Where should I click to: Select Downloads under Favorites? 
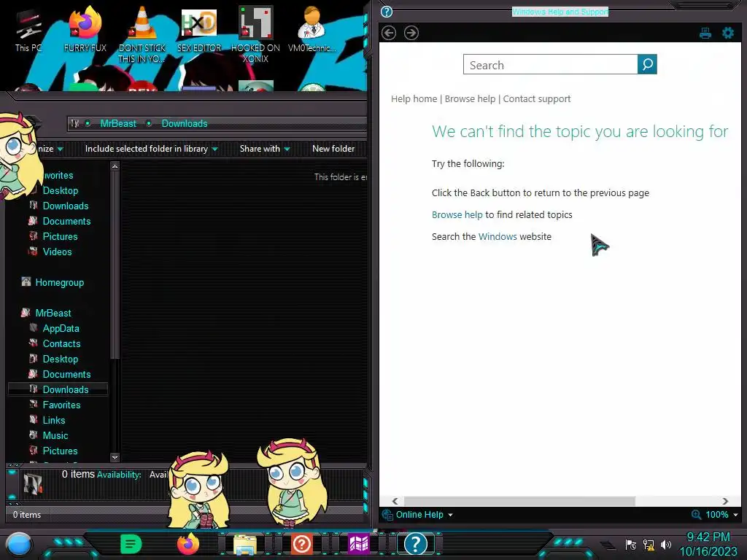click(x=66, y=206)
